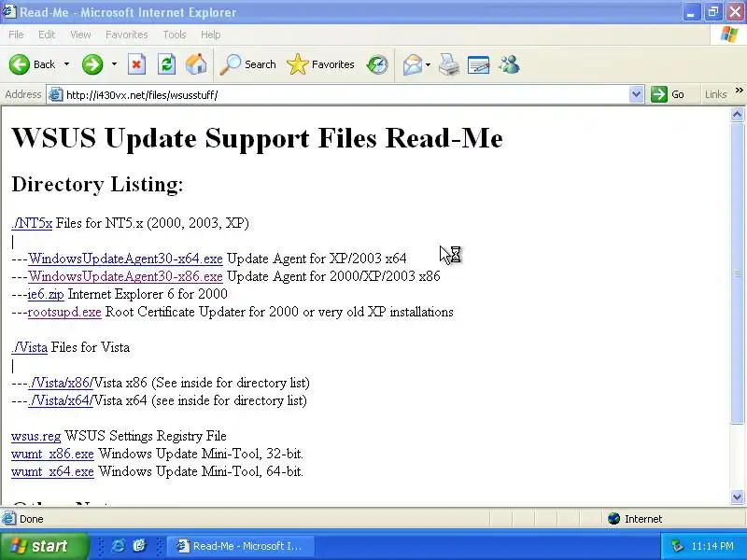The image size is (747, 560).
Task: Download WindowsUpdateAgent30-x86.exe link
Action: [x=125, y=276]
